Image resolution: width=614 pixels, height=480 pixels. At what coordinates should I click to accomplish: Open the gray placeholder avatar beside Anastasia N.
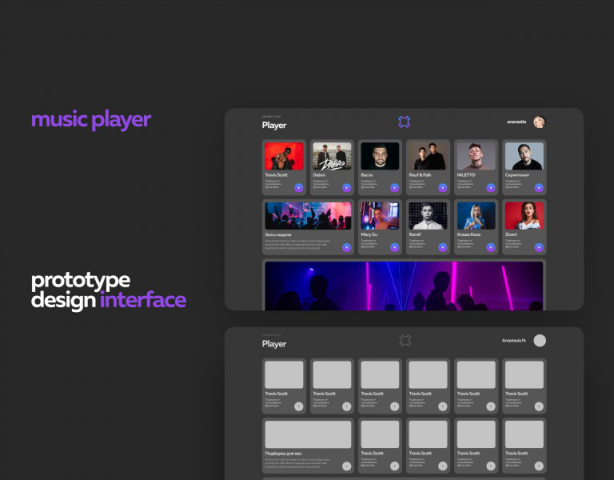click(540, 341)
